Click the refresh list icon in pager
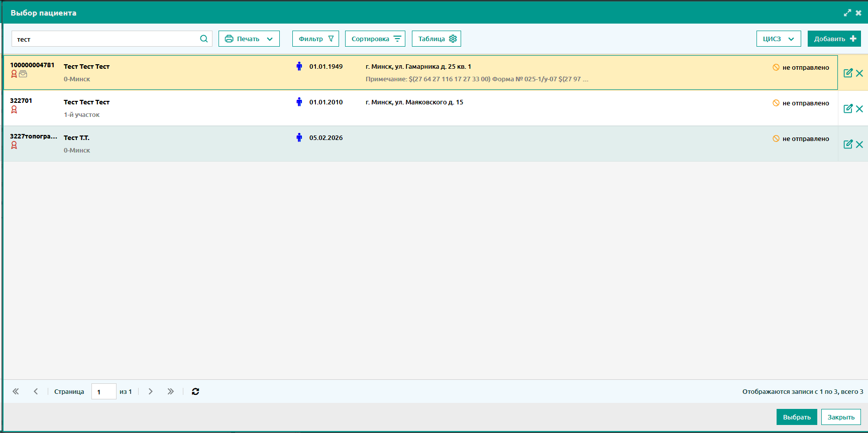The height and width of the screenshot is (433, 868). 195,391
